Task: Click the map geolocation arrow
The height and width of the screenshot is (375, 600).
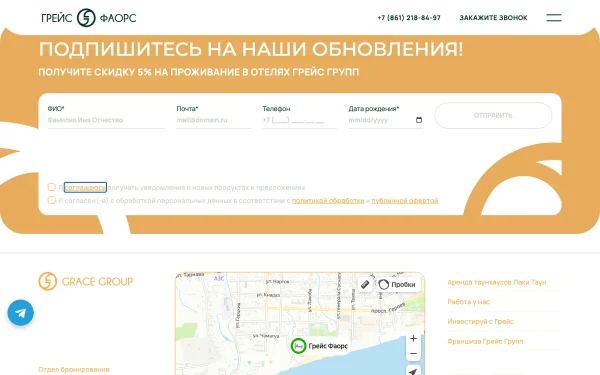Action: pyautogui.click(x=413, y=371)
